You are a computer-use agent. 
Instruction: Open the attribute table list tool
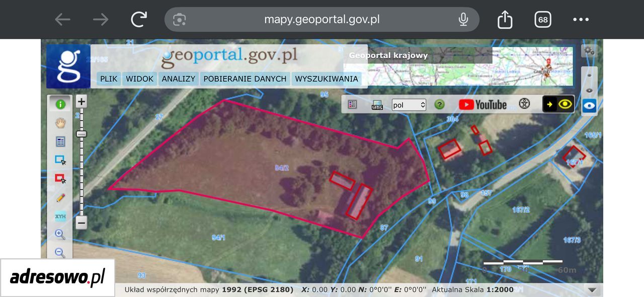tap(60, 142)
